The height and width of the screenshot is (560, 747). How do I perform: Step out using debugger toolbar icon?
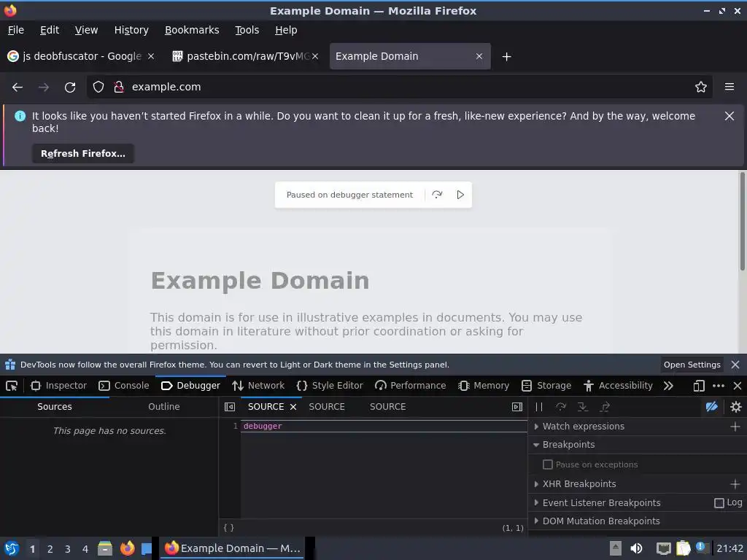605,407
